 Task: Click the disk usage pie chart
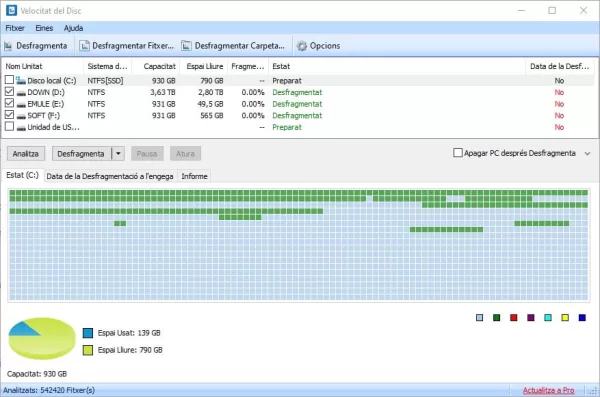coord(41,338)
